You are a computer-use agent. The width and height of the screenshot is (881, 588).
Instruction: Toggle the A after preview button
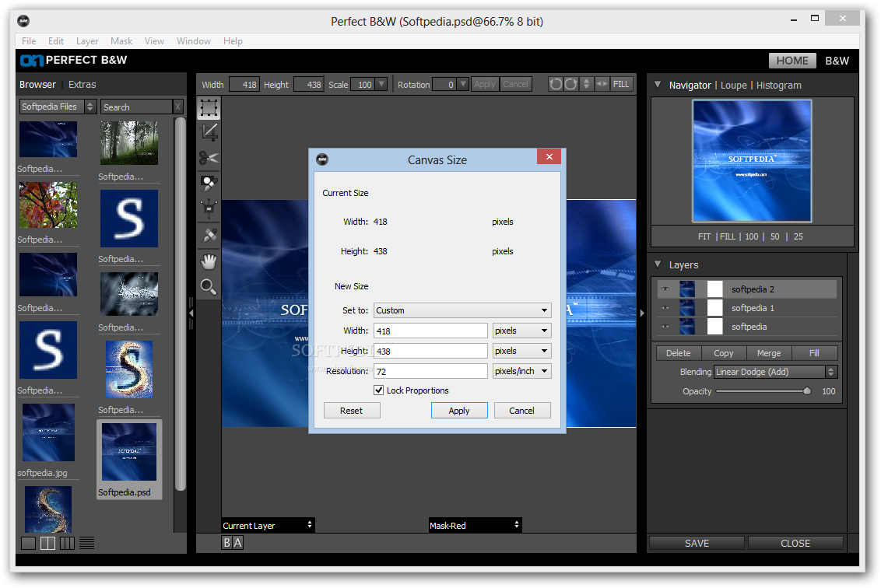click(x=237, y=543)
